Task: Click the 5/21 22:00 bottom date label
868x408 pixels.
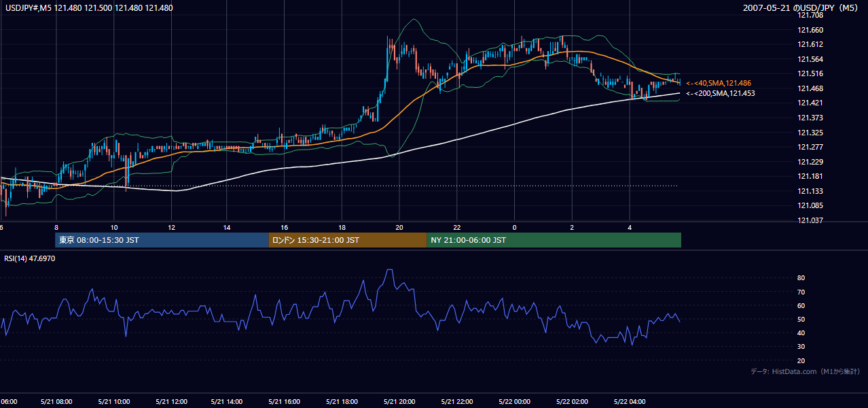Action: (457, 402)
